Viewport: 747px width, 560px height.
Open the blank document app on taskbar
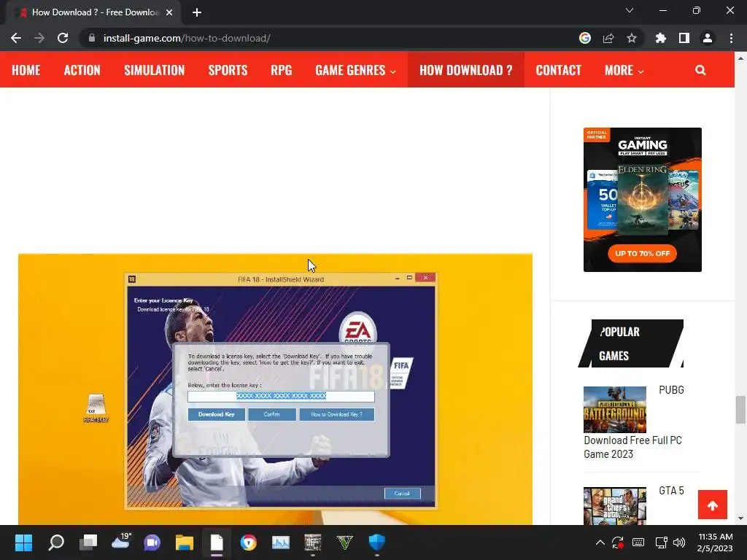tap(216, 542)
